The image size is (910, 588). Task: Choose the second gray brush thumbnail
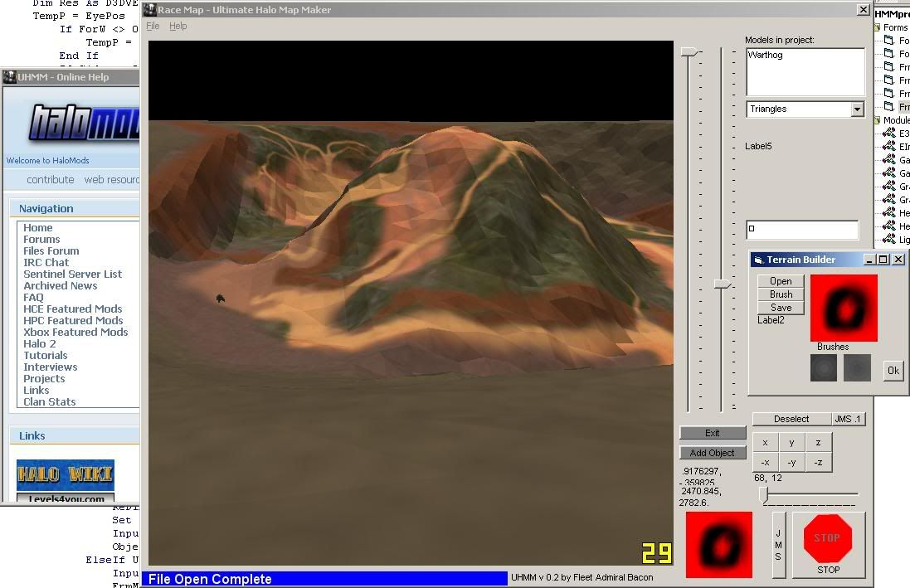pyautogui.click(x=857, y=368)
